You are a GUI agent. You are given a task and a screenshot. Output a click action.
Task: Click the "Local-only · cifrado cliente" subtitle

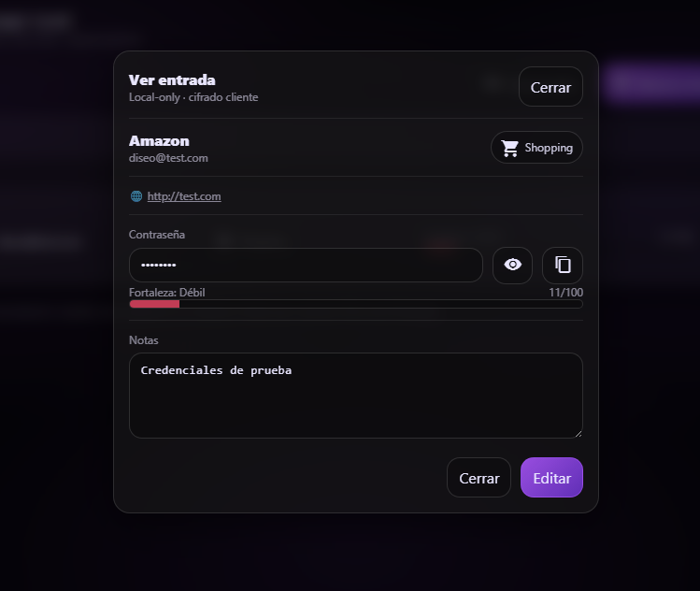(x=193, y=97)
